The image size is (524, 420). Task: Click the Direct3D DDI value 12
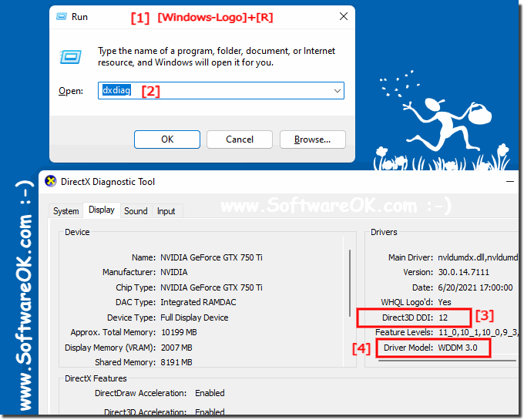pyautogui.click(x=443, y=318)
